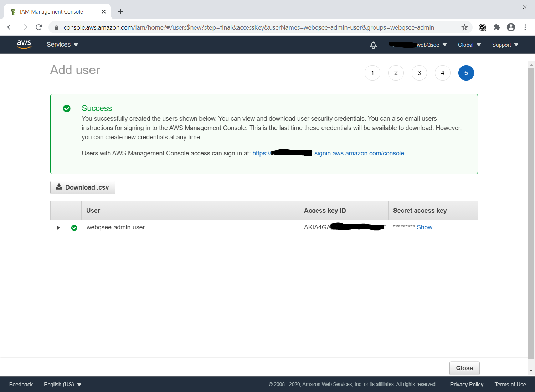
Task: Show the secret access key
Action: (425, 227)
